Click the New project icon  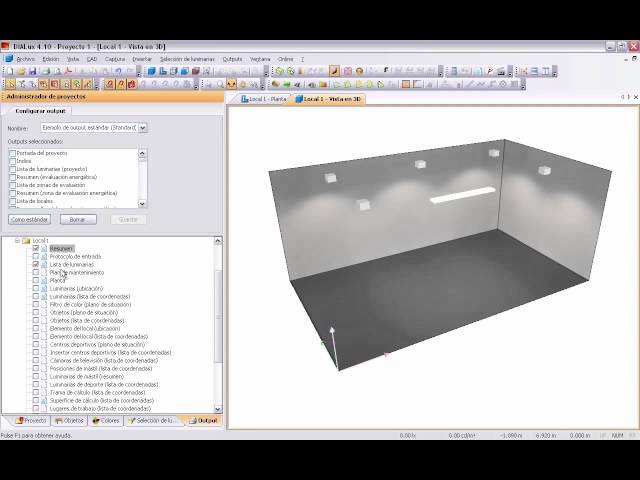point(10,71)
